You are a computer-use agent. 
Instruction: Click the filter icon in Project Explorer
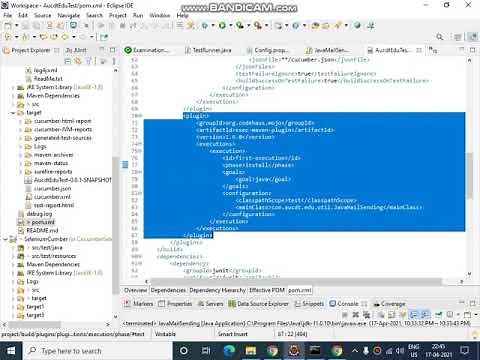pyautogui.click(x=89, y=61)
